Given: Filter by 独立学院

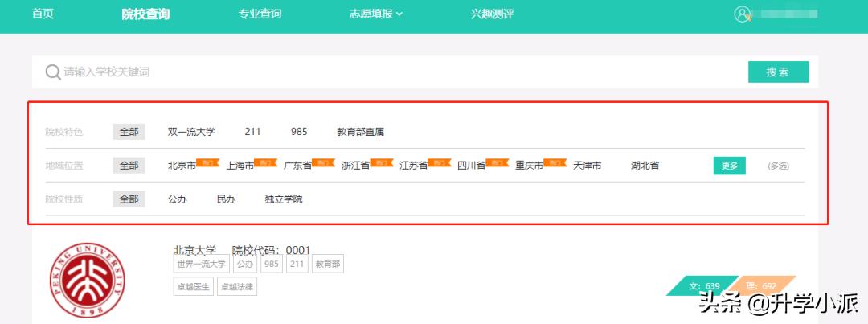Looking at the screenshot, I should click(284, 199).
